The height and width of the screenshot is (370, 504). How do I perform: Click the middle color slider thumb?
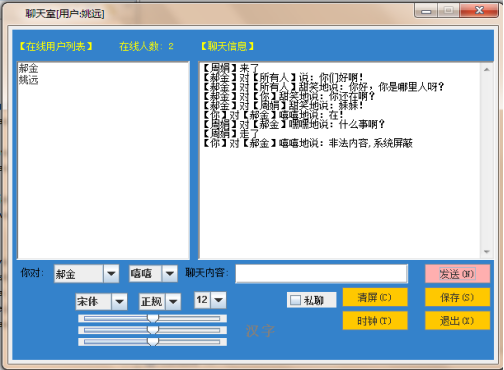point(153,330)
